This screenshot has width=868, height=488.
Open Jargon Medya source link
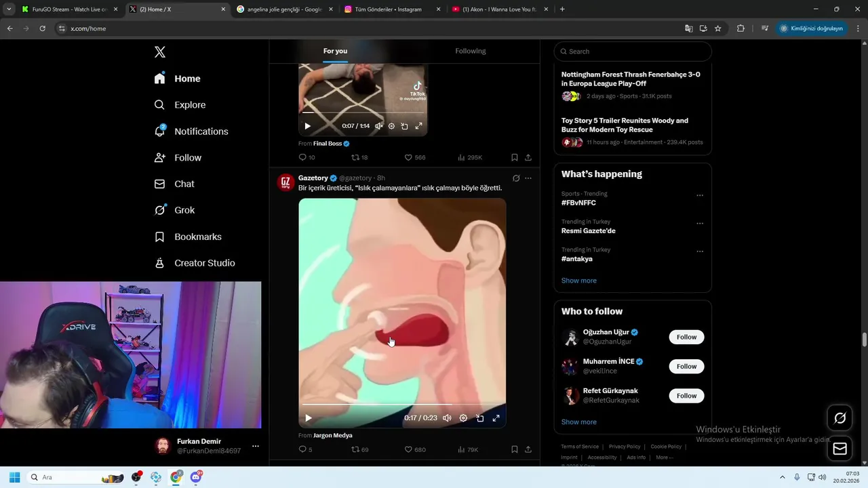333,436
